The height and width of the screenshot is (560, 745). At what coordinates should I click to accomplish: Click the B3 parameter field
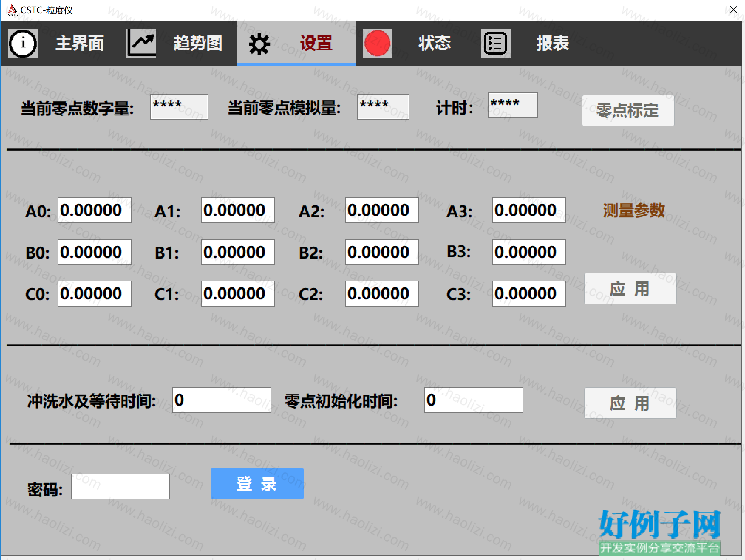[529, 252]
